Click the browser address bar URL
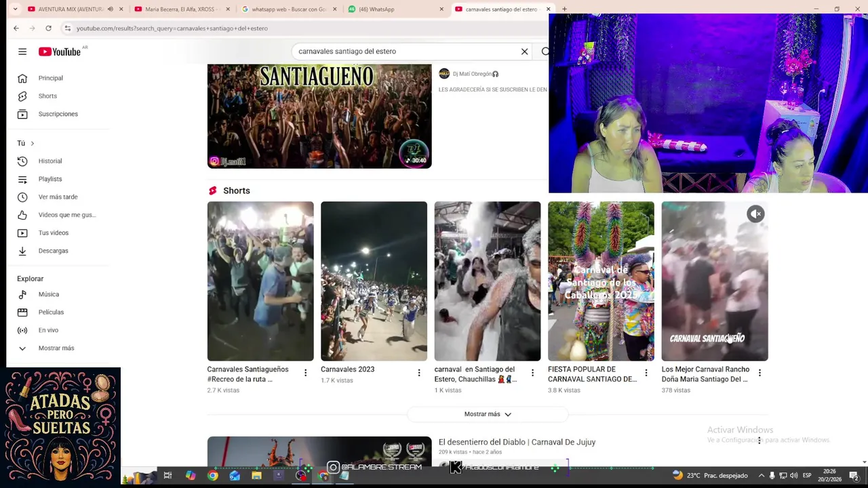The image size is (868, 488). click(x=172, y=28)
